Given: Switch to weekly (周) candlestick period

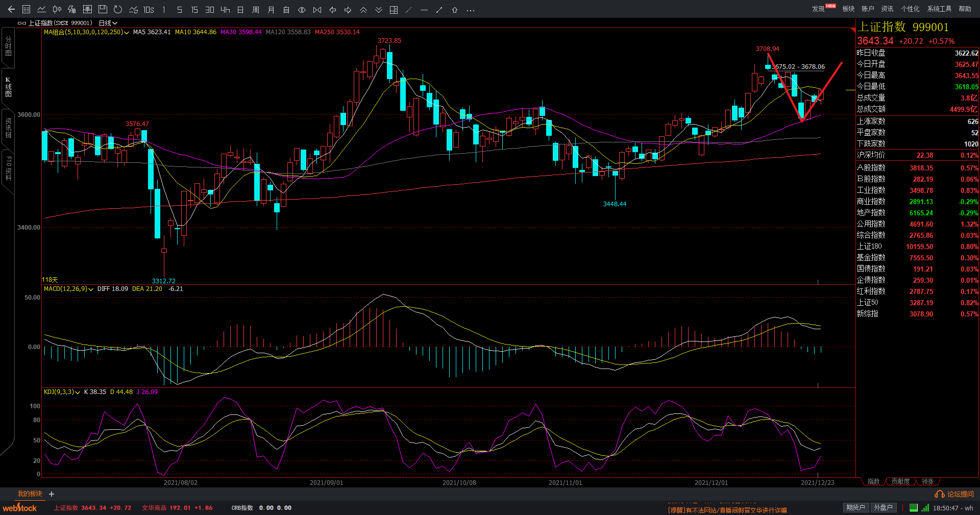Looking at the screenshot, I should click(x=256, y=10).
